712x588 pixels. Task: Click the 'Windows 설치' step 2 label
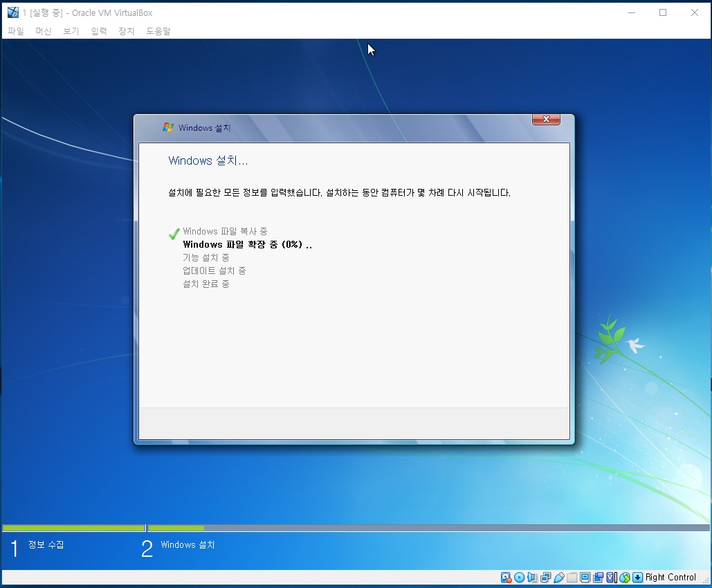(x=188, y=544)
